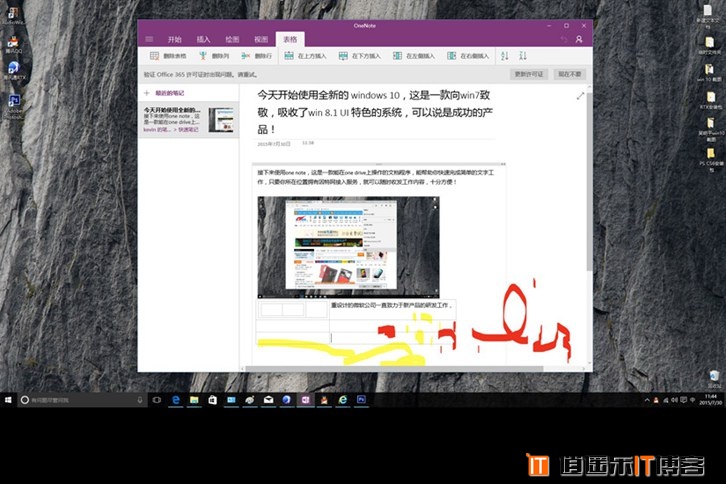Click the undo arrow in OneNote title area
726x484 pixels.
click(563, 39)
